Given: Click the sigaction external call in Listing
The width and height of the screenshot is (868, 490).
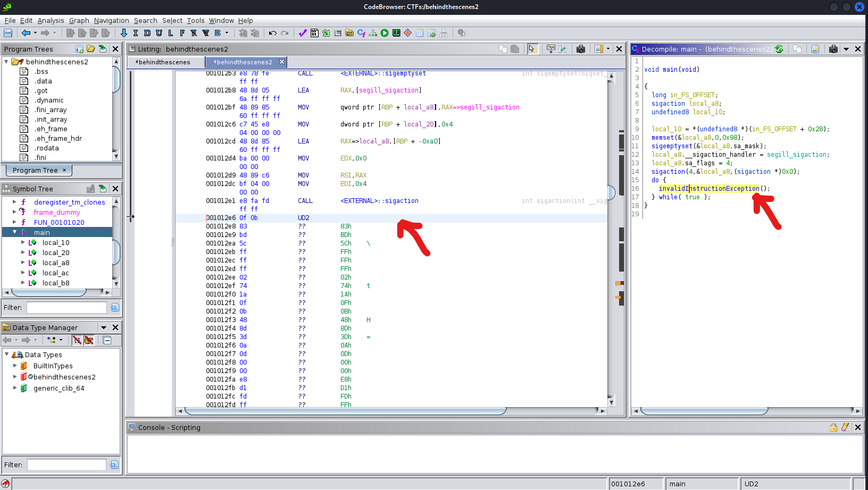Looking at the screenshot, I should 379,201.
